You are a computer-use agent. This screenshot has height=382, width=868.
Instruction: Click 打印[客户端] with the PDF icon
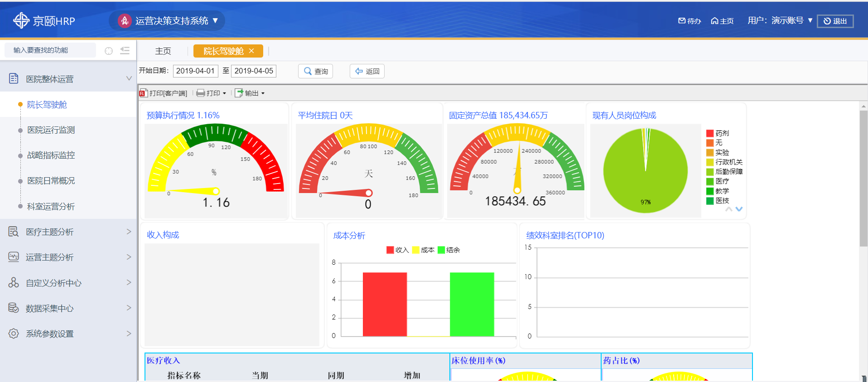164,93
